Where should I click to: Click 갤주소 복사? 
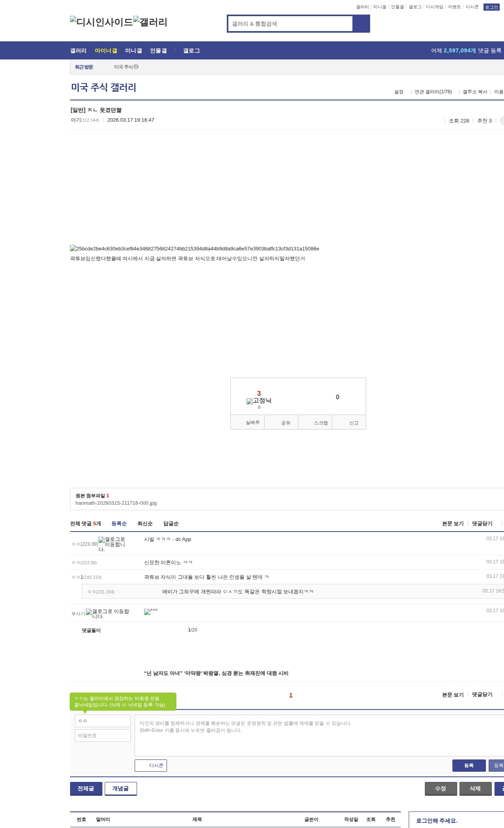point(475,92)
